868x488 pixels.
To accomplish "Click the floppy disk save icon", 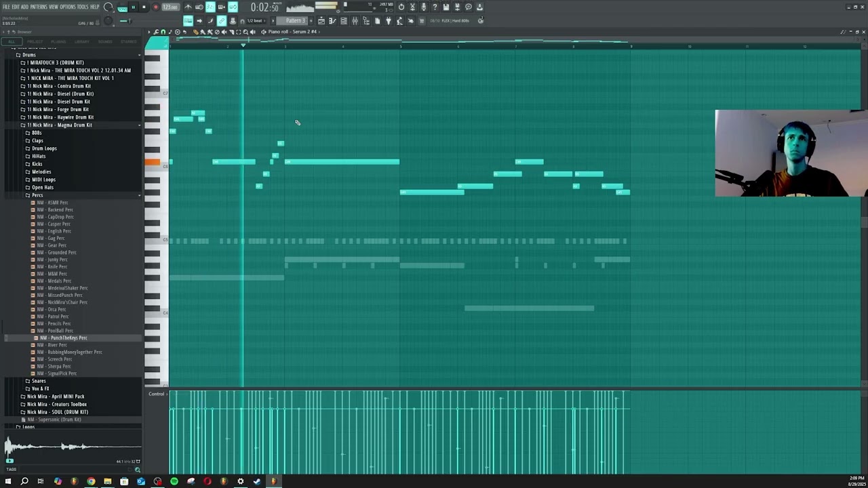I will coord(446,7).
